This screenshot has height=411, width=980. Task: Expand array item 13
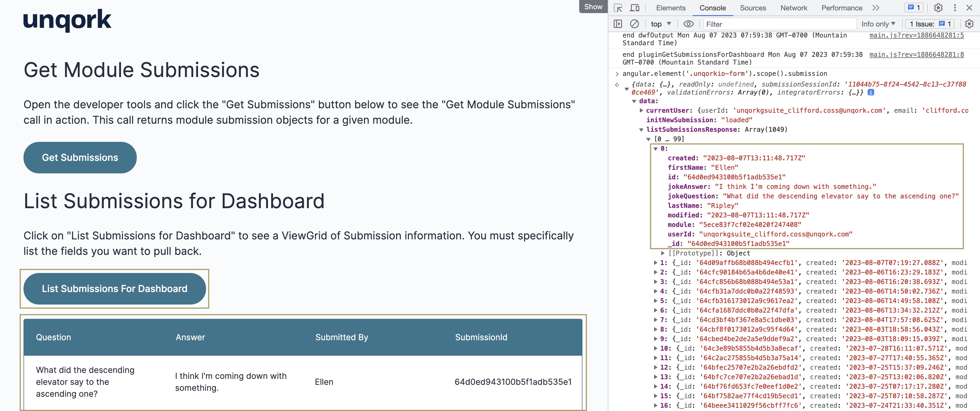point(656,377)
